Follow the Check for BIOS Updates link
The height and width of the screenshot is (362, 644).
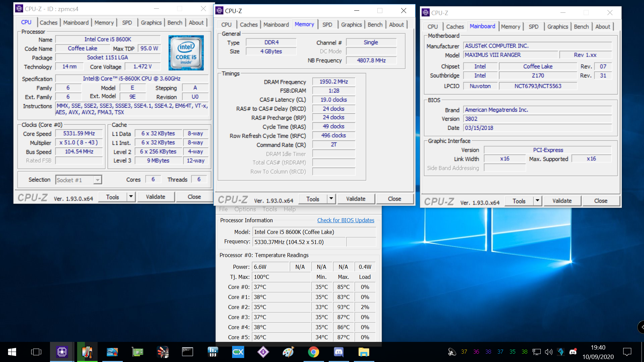(346, 220)
